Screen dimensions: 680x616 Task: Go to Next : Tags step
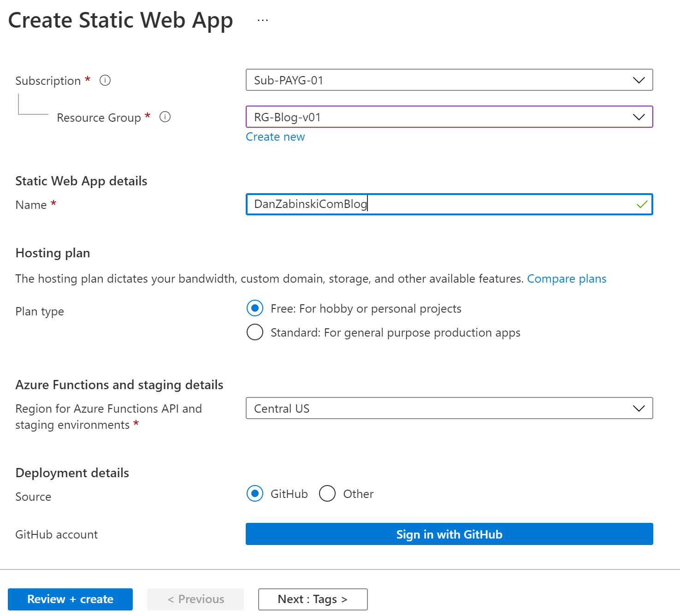point(313,599)
